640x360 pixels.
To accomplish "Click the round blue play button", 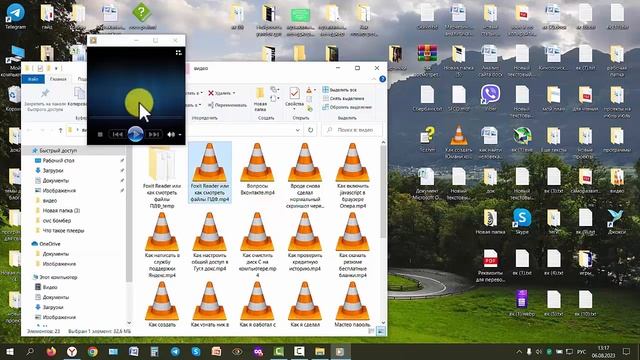I will [136, 134].
